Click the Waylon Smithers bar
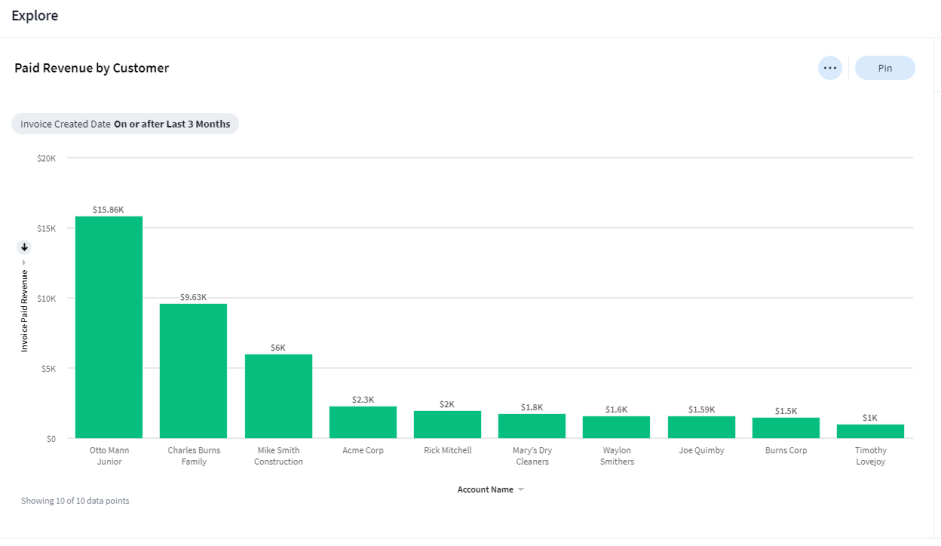This screenshot has height=546, width=941. (616, 427)
